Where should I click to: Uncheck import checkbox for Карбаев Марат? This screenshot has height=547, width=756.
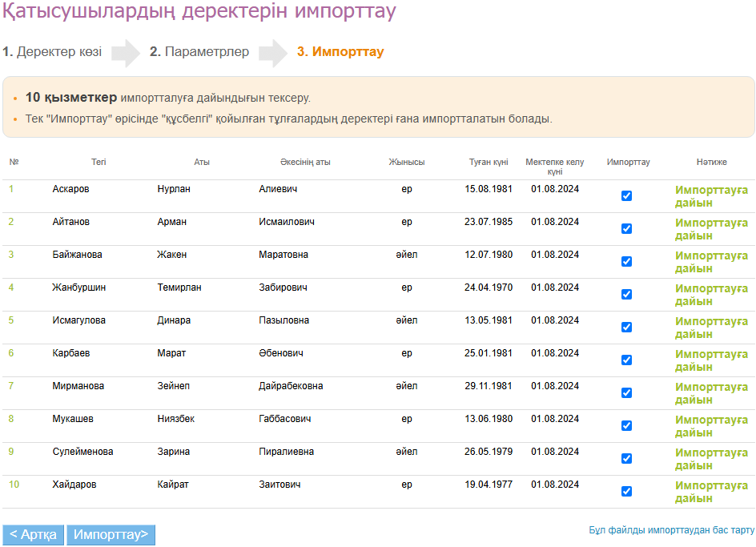pyautogui.click(x=626, y=360)
